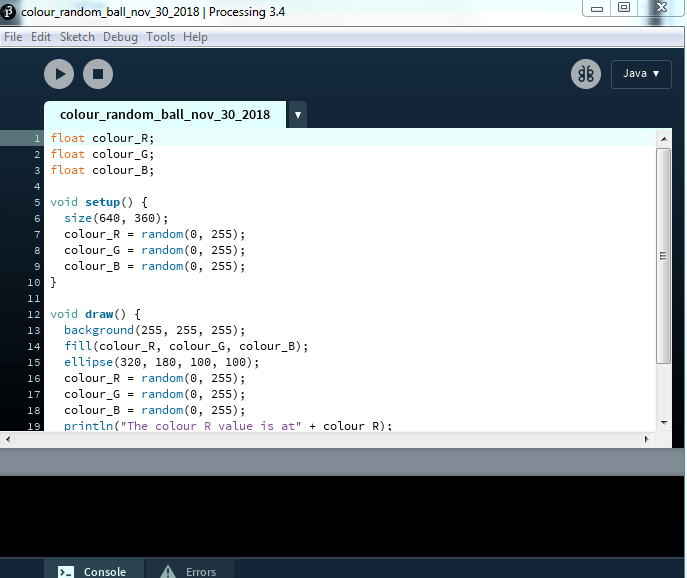
Task: Expand the tab options arrow
Action: 297,115
